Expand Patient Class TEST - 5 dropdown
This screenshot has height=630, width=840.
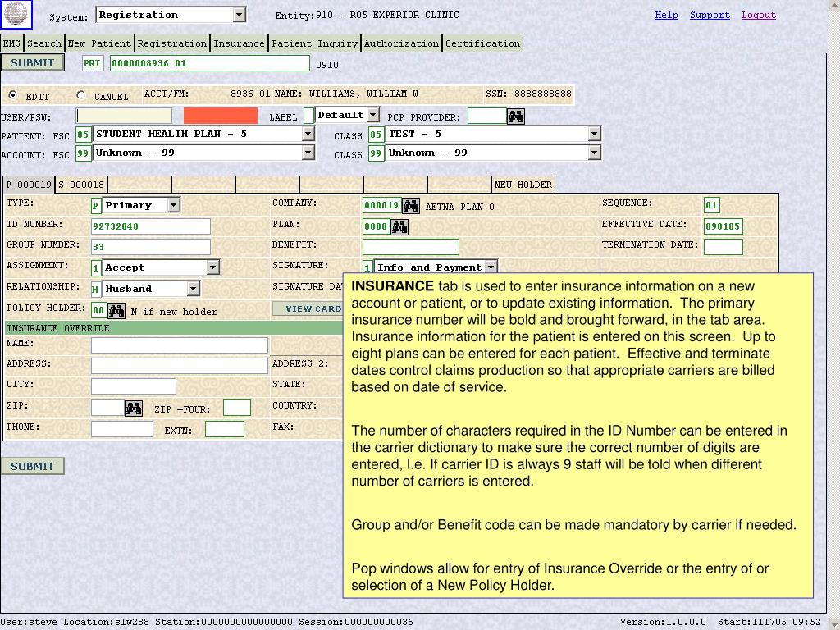(594, 134)
